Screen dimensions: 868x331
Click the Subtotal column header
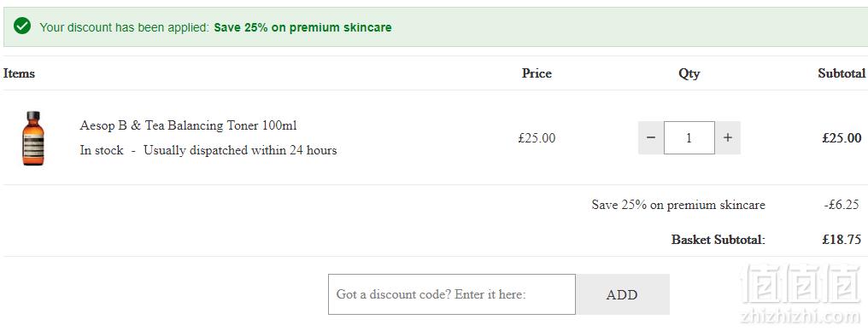tap(842, 73)
